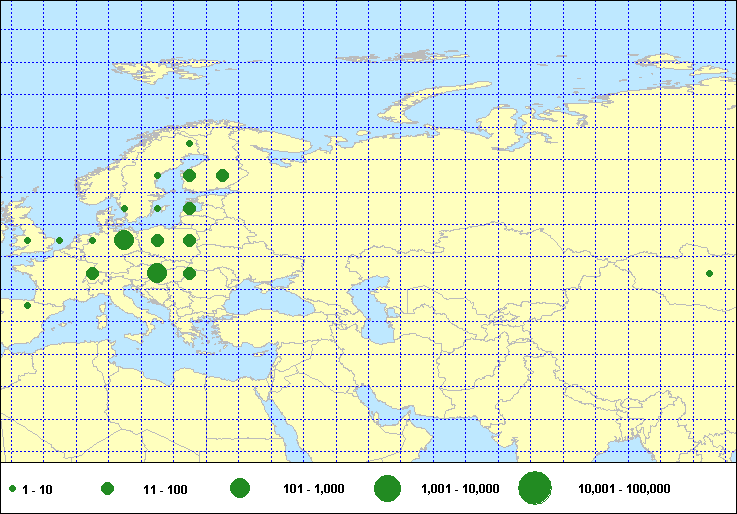Click the "10,001 - 100,000" legend label
The height and width of the screenshot is (514, 737).
click(624, 489)
